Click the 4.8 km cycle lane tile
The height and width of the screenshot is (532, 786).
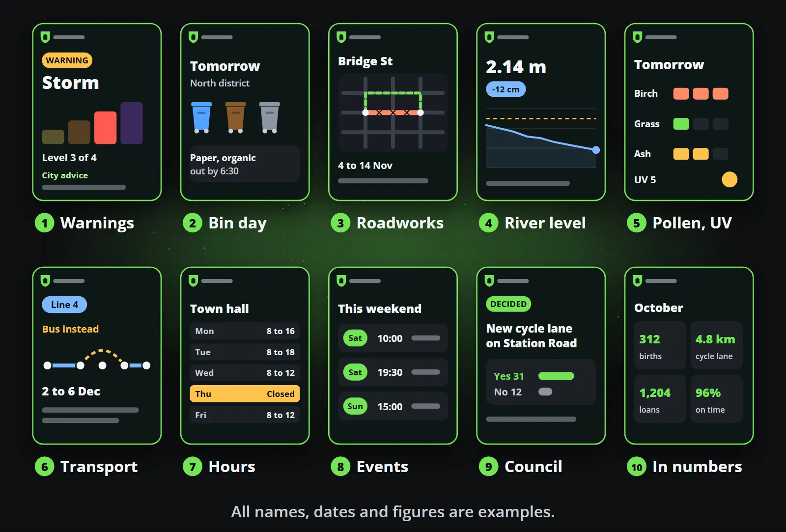tap(717, 345)
